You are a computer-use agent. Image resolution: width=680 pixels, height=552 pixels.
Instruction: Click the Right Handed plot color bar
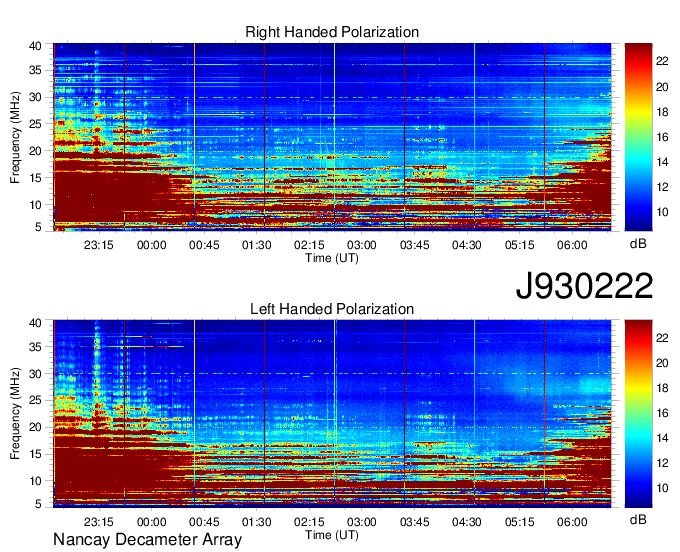pos(638,137)
